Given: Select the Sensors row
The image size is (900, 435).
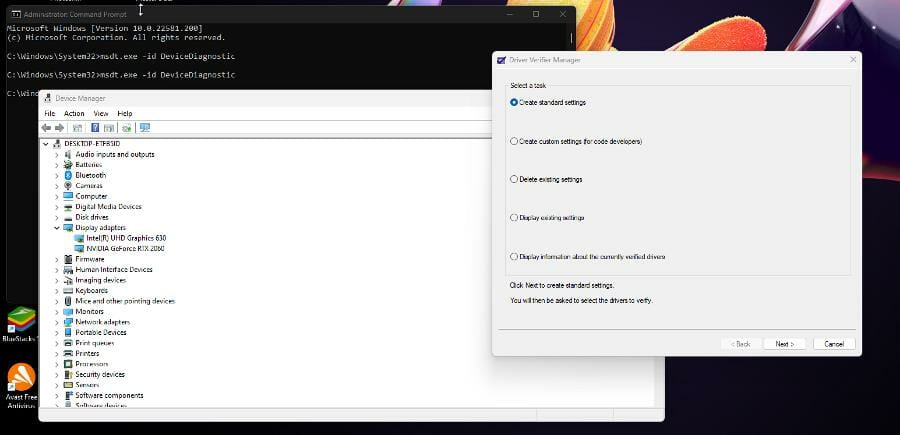Looking at the screenshot, I should (x=82, y=385).
